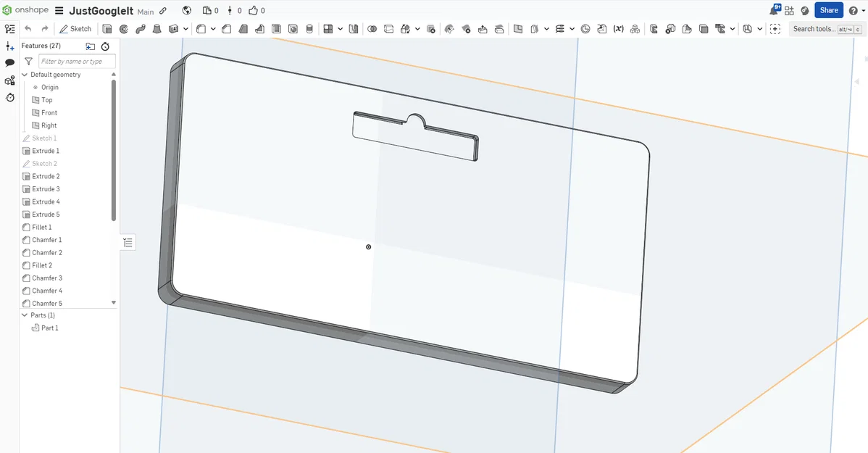Select the Composite part tool
Viewport: 868px width, 453px height.
point(635,29)
